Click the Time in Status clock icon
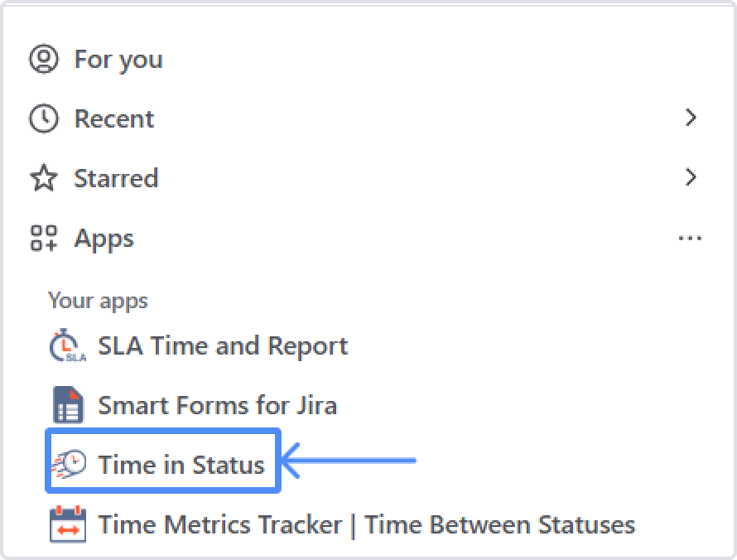 (x=68, y=465)
